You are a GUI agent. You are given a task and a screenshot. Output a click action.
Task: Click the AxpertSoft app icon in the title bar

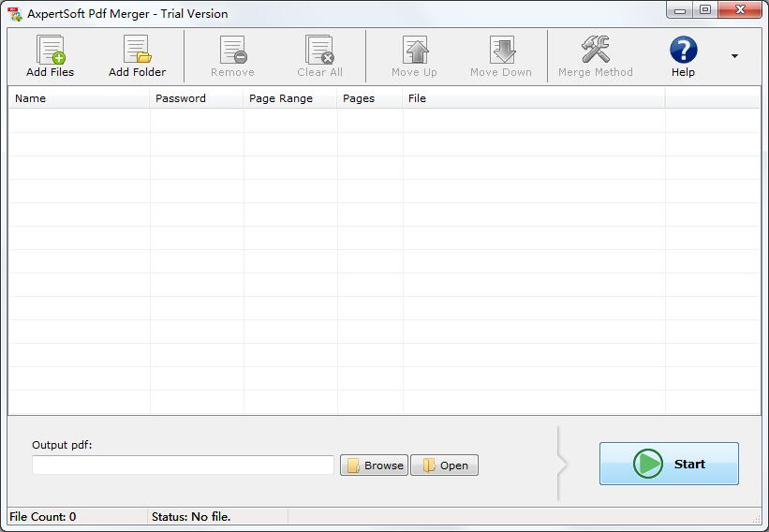tap(15, 14)
